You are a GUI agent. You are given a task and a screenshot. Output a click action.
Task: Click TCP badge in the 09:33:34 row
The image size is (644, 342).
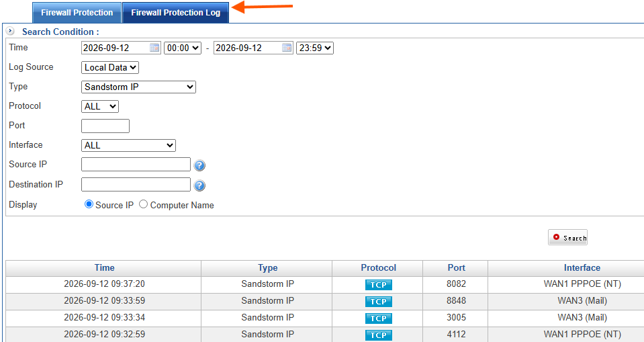pyautogui.click(x=378, y=318)
